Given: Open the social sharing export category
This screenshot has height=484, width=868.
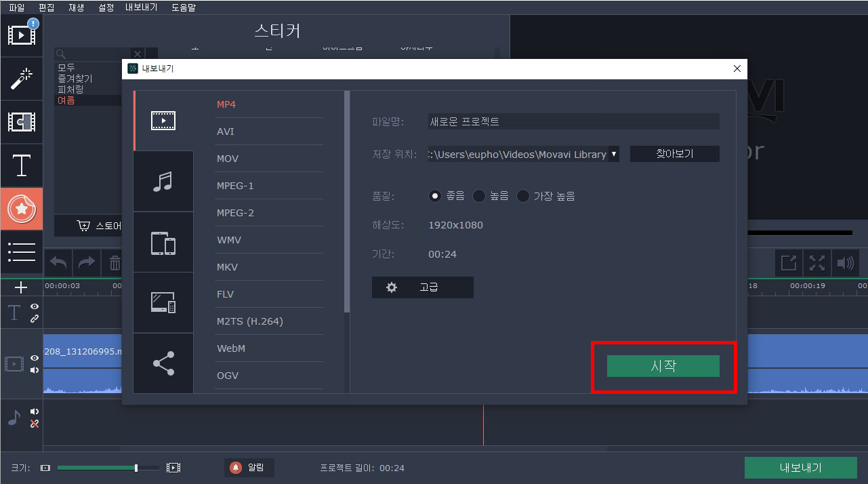Looking at the screenshot, I should pyautogui.click(x=163, y=363).
